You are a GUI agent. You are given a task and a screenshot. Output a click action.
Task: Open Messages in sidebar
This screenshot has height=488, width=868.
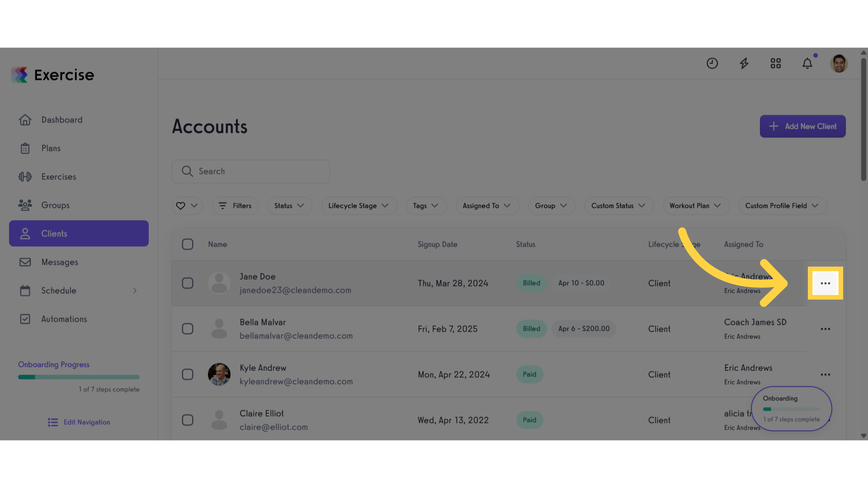(x=79, y=262)
